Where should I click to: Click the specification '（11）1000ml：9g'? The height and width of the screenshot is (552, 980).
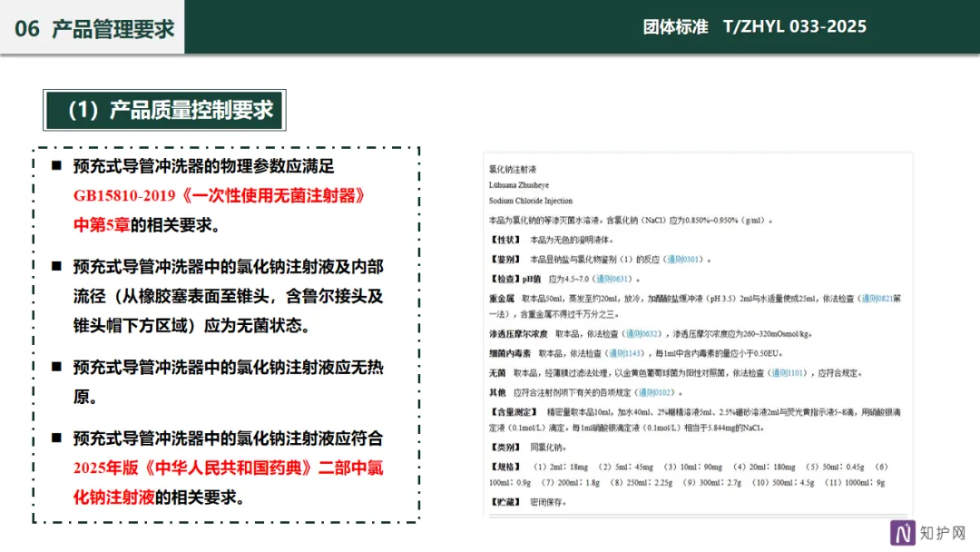tap(855, 483)
